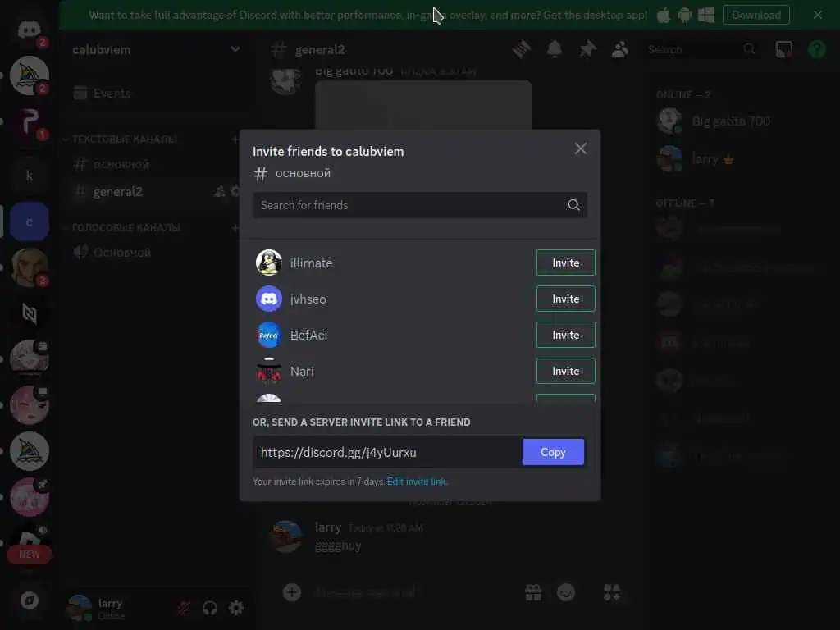
Task: Download the desktop app from banner
Action: 756,15
